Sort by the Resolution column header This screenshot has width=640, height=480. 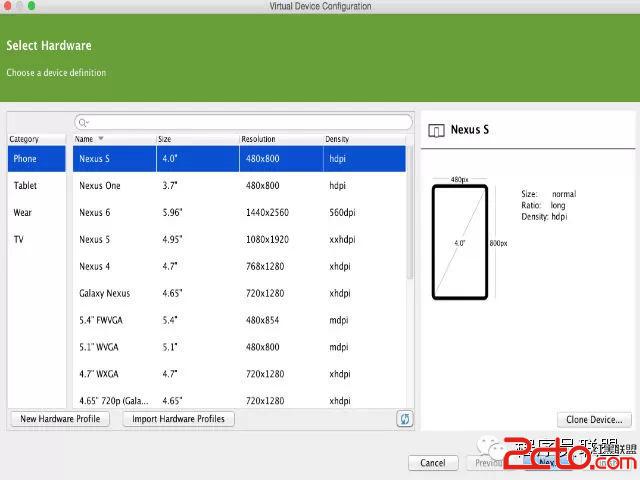(281, 139)
